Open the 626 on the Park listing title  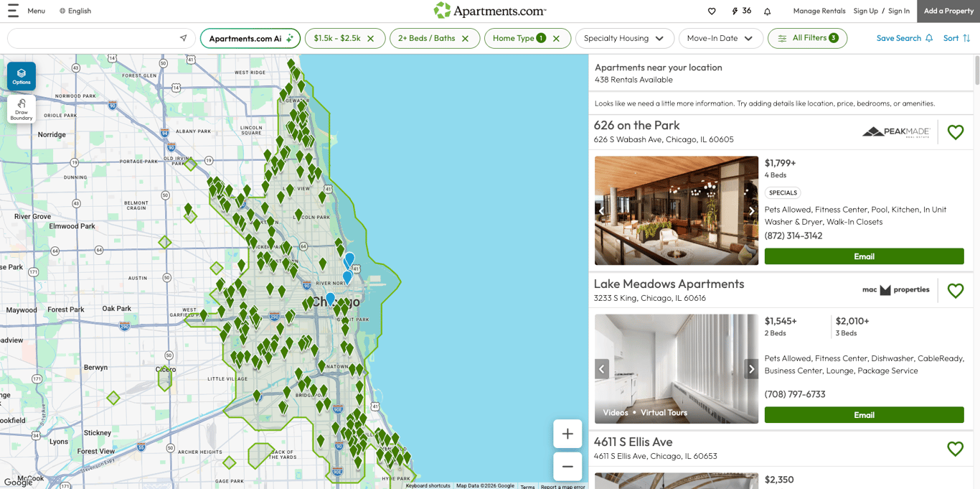point(636,125)
